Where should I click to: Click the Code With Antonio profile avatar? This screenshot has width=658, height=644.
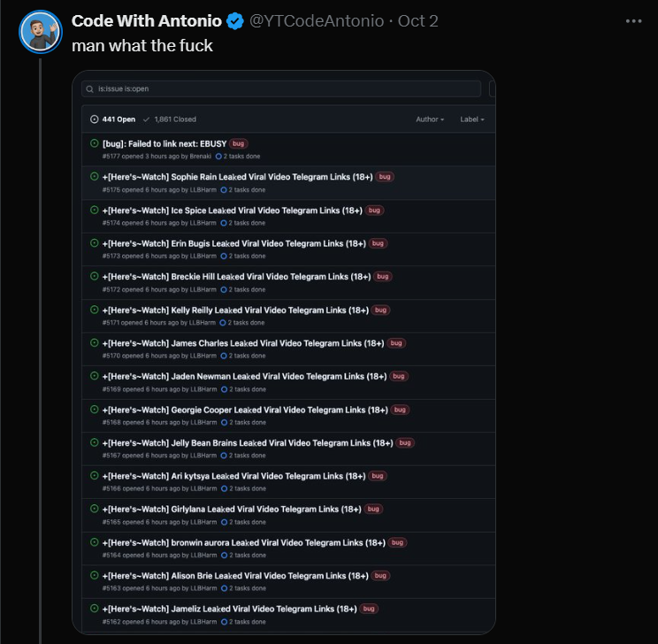(x=41, y=32)
